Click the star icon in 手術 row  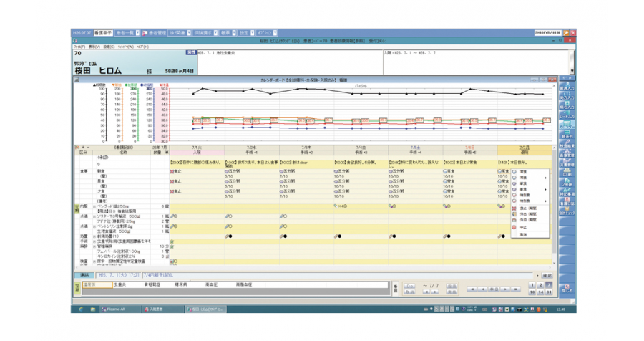pos(172,241)
